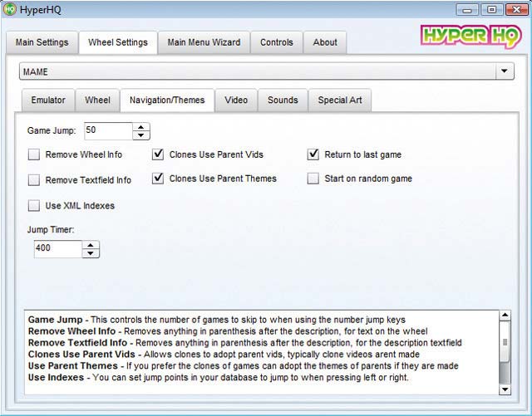Select the Wheel Settings tab
This screenshot has height=416, width=532.
pos(118,42)
